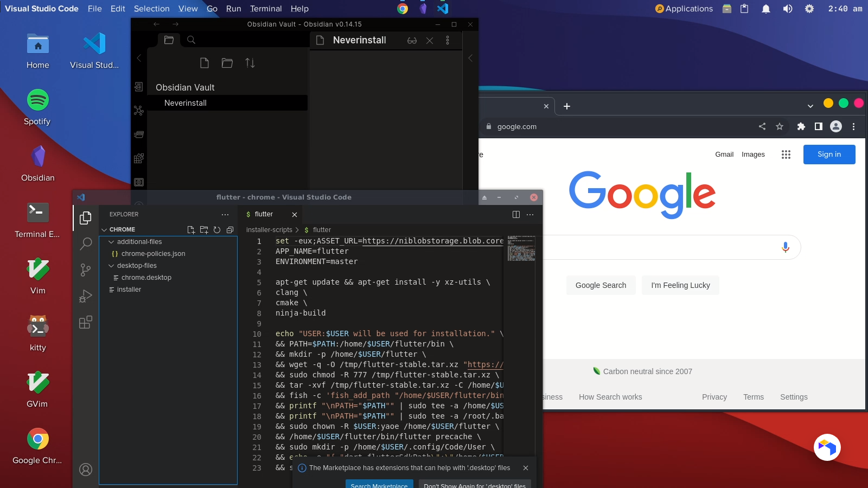This screenshot has width=868, height=488.
Task: Open the How Search works link
Action: [x=610, y=397]
